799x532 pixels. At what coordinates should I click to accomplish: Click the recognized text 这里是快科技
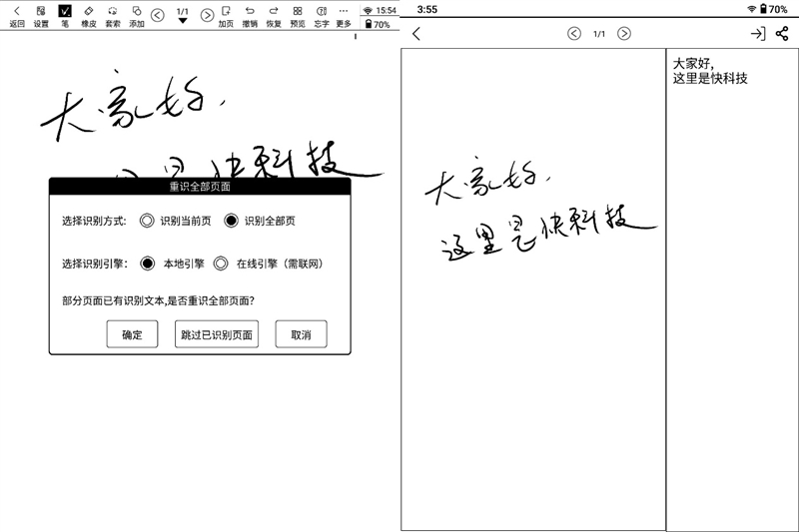[x=710, y=78]
